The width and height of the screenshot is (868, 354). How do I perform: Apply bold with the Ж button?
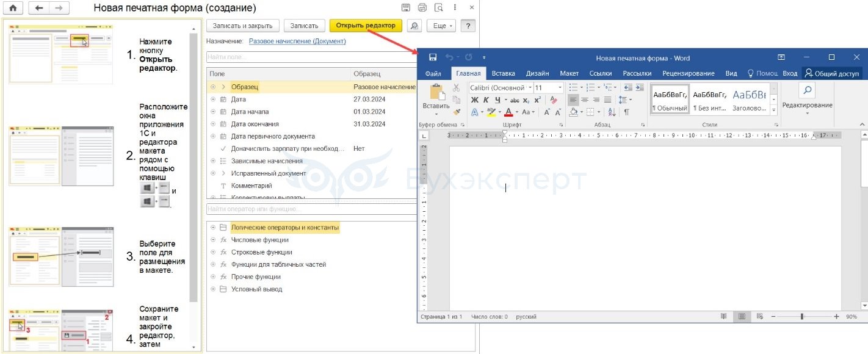(x=474, y=100)
